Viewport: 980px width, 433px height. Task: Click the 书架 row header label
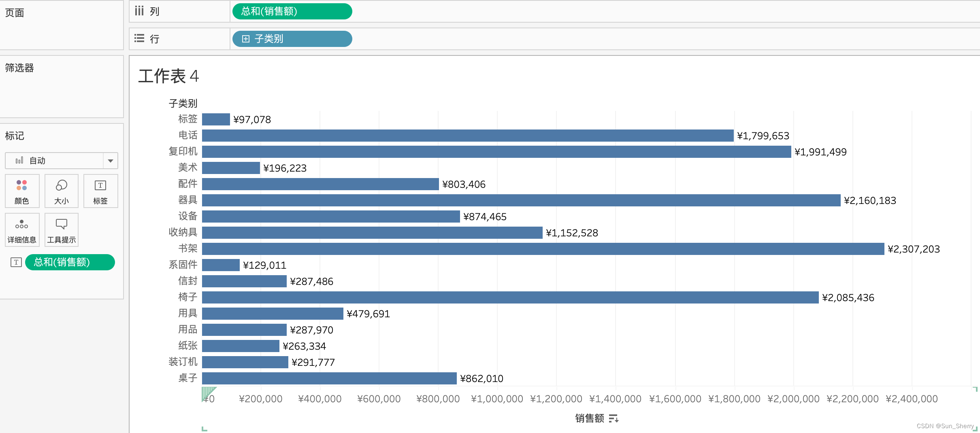point(188,248)
